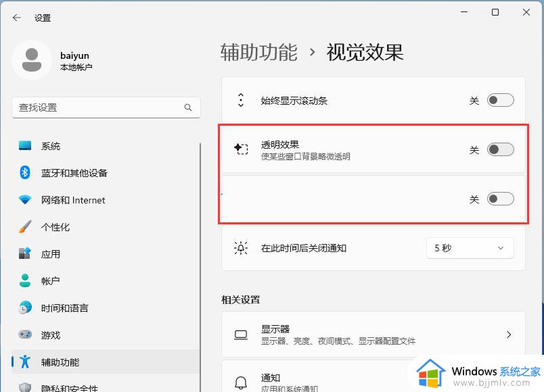This screenshot has width=544, height=392.
Task: Click the notification brightness bell icon
Action: coord(241,248)
